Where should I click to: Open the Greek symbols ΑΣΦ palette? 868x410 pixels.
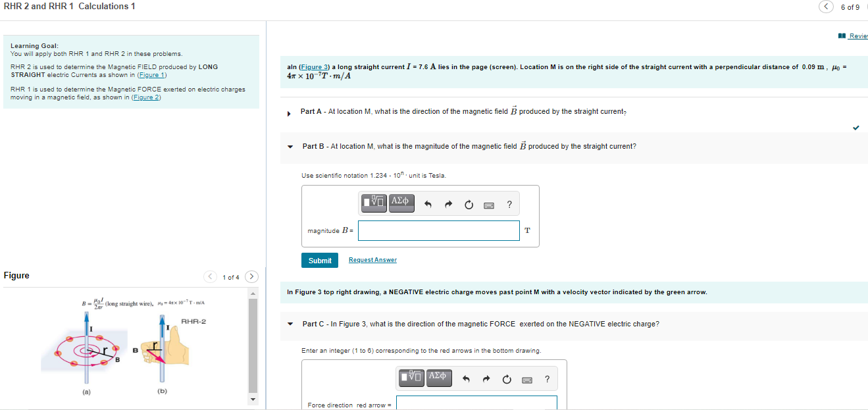pos(401,203)
